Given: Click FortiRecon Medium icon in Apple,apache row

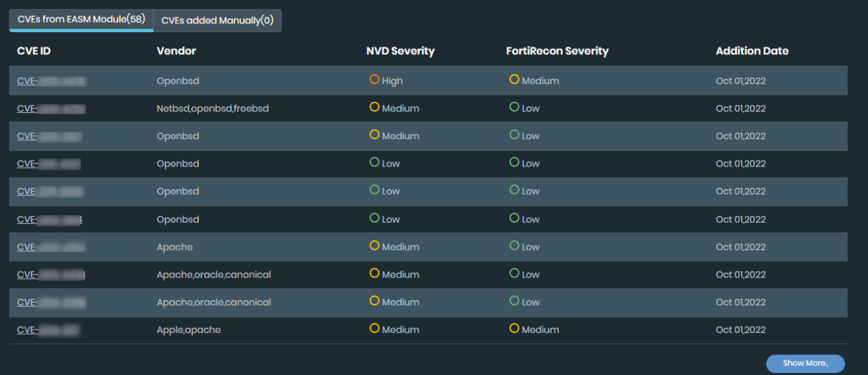Looking at the screenshot, I should point(514,329).
